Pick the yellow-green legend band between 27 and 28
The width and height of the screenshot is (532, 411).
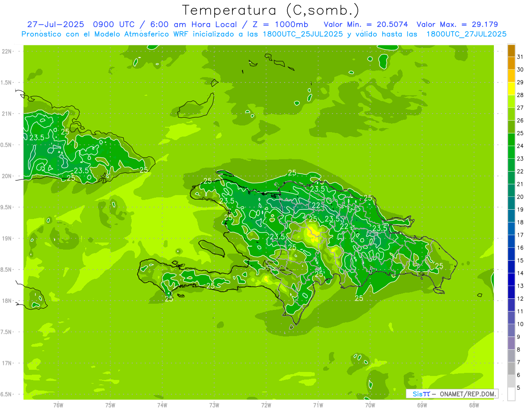pos(511,102)
